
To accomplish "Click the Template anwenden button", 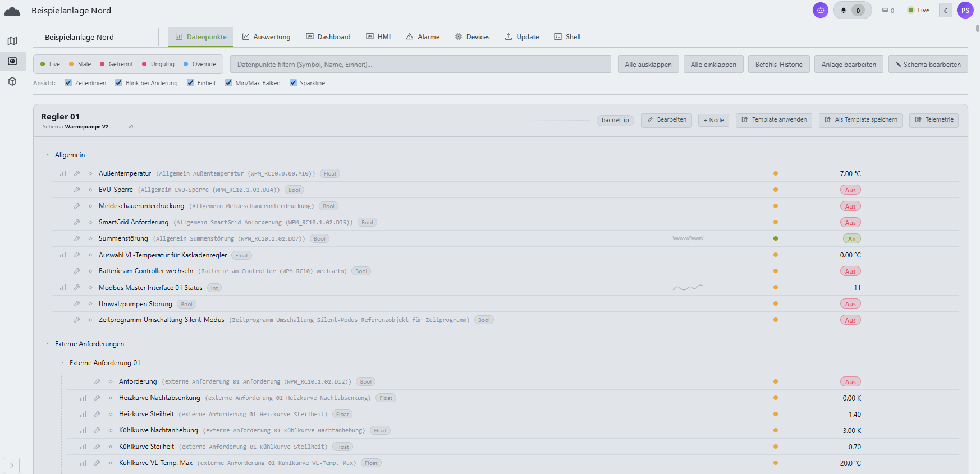I will pyautogui.click(x=773, y=120).
